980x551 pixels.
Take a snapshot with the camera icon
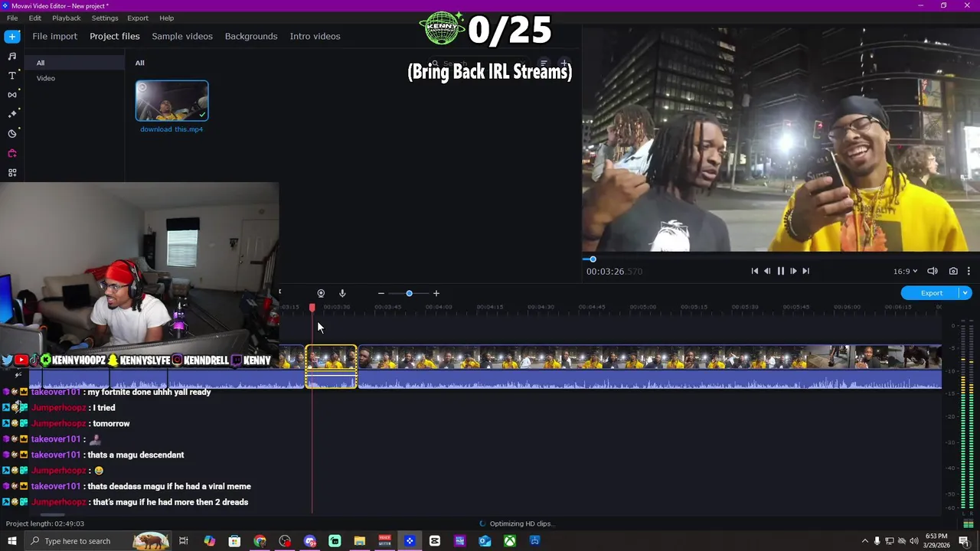coord(953,271)
